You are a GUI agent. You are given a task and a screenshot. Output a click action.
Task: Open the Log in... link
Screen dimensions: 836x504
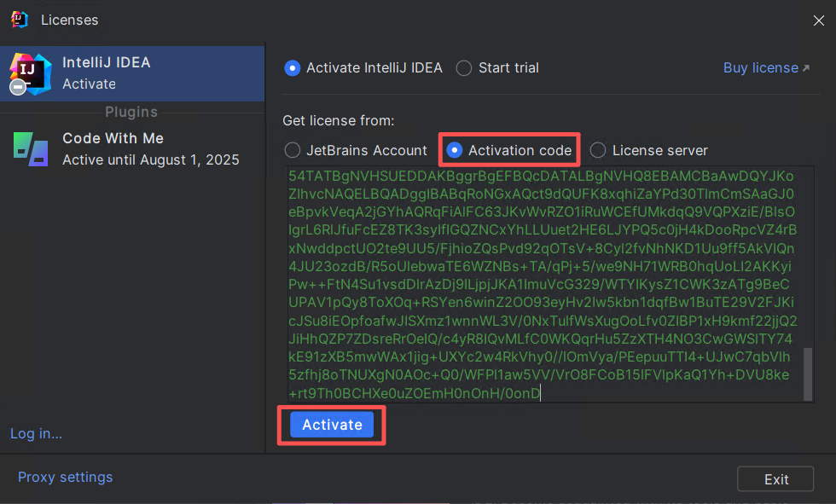[36, 433]
